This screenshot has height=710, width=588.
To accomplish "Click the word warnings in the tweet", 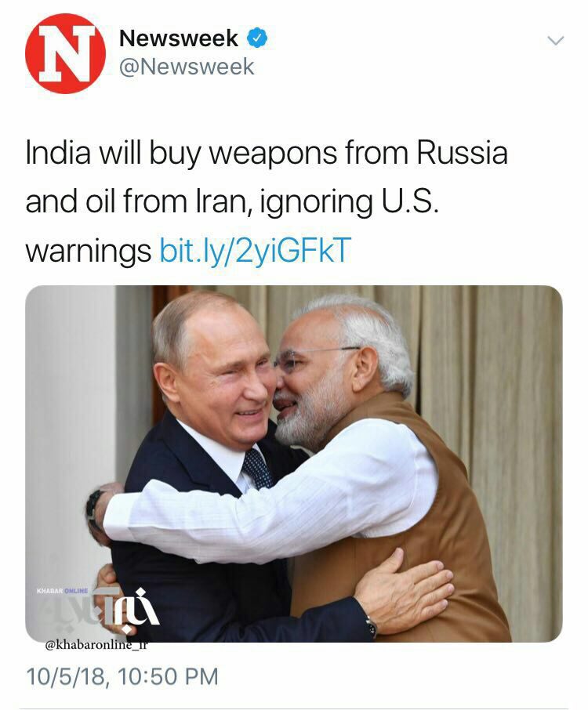I will click(88, 252).
